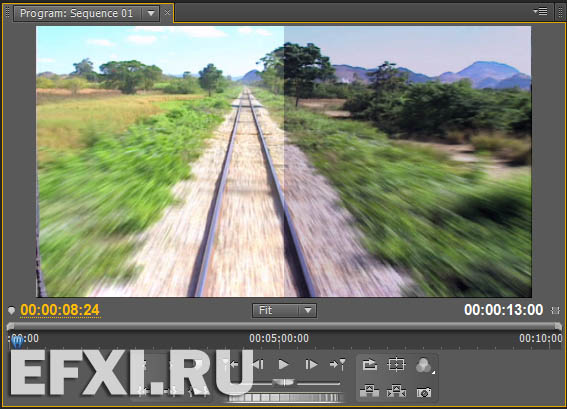Export frame with the camera icon
567x409 pixels.
[x=424, y=392]
